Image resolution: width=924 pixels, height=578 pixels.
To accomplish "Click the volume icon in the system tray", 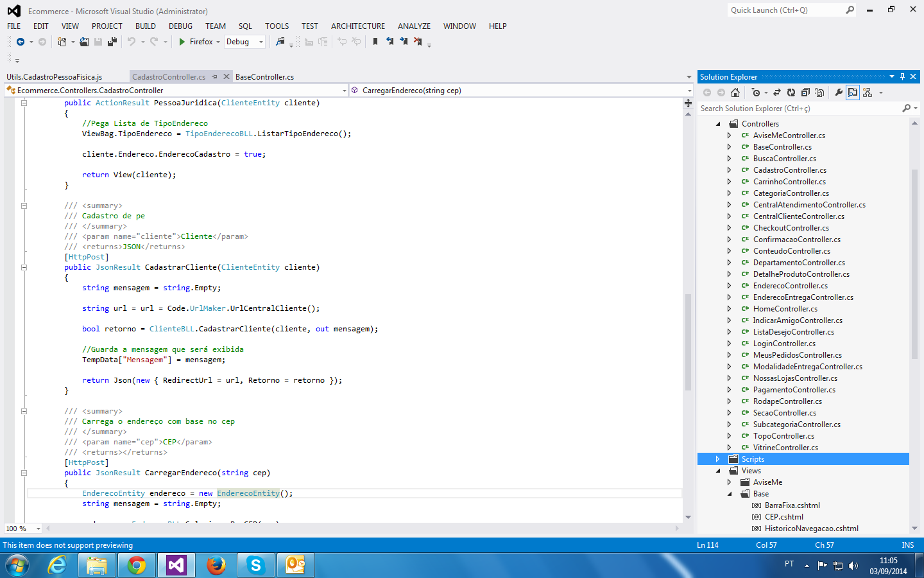I will tap(853, 566).
